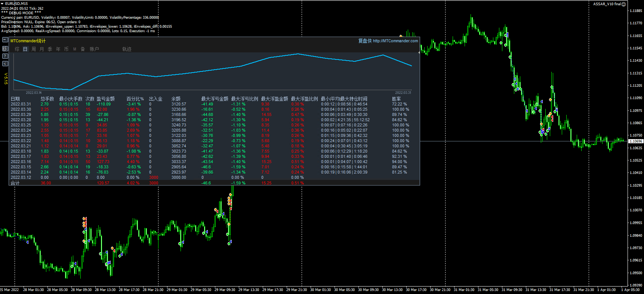Screen dimensions: 644x294
Task: Click the MTCommander统计 panel title
Action: (28, 41)
